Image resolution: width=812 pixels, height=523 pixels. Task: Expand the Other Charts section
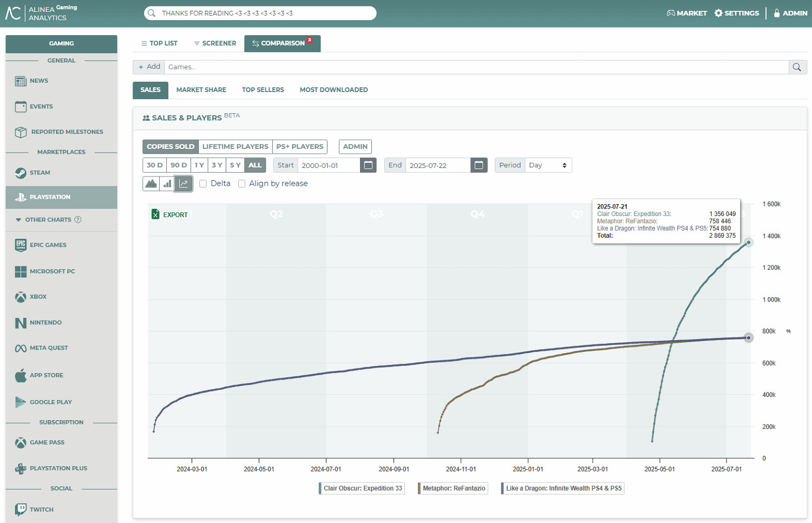tap(18, 220)
